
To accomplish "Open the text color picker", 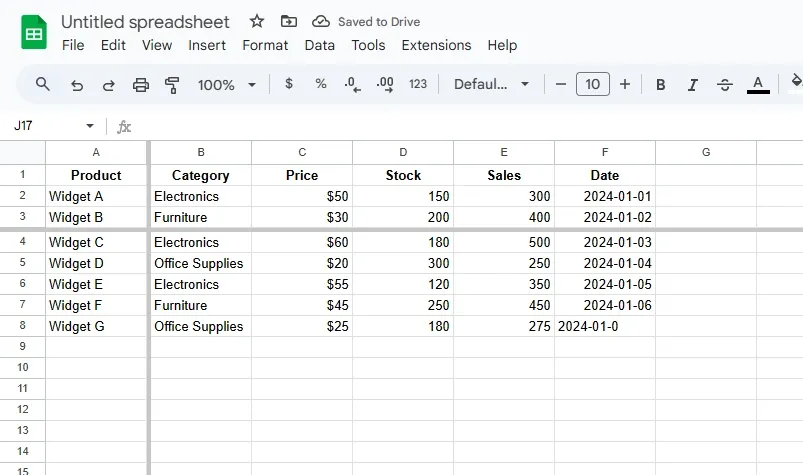I will click(758, 85).
